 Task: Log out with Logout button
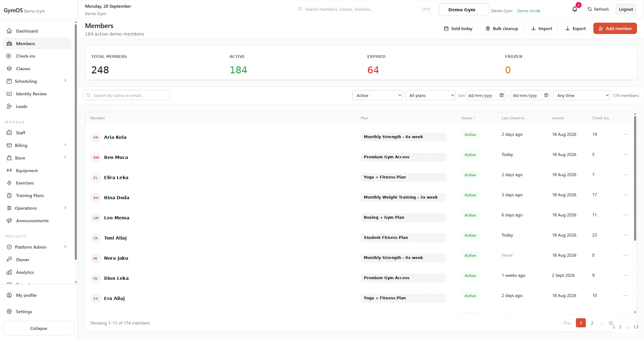coord(626,9)
